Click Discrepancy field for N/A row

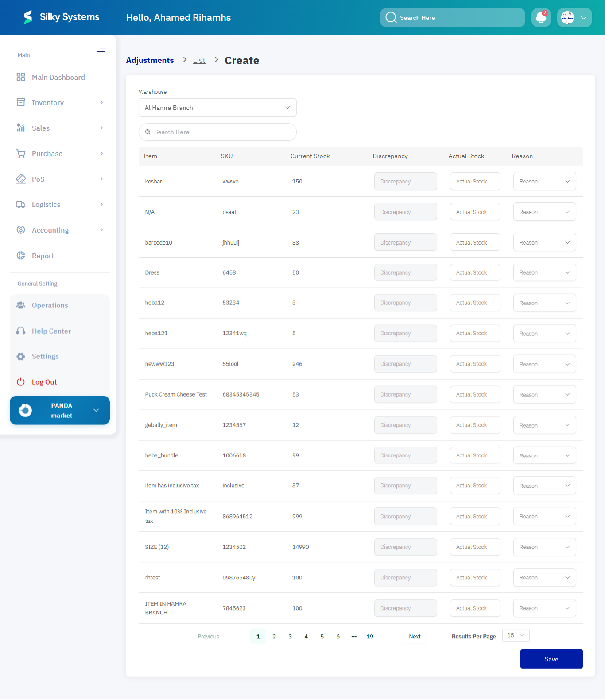tap(405, 212)
